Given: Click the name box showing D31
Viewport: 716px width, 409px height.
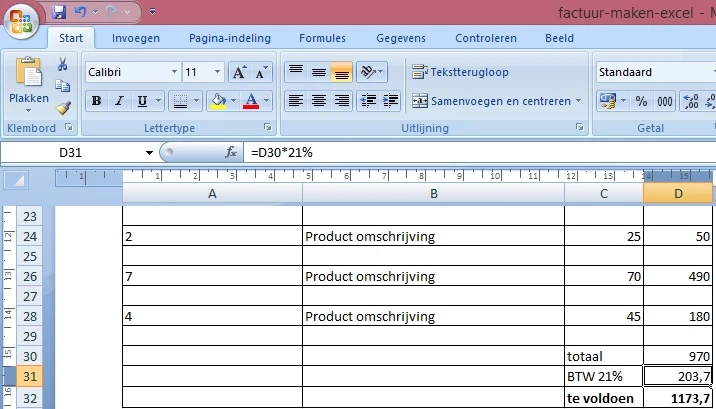Looking at the screenshot, I should 71,152.
